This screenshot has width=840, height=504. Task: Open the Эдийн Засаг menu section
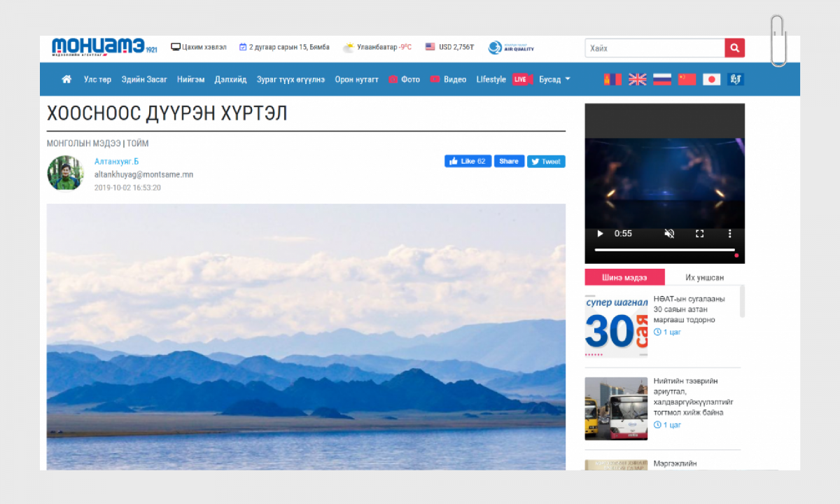tap(144, 79)
